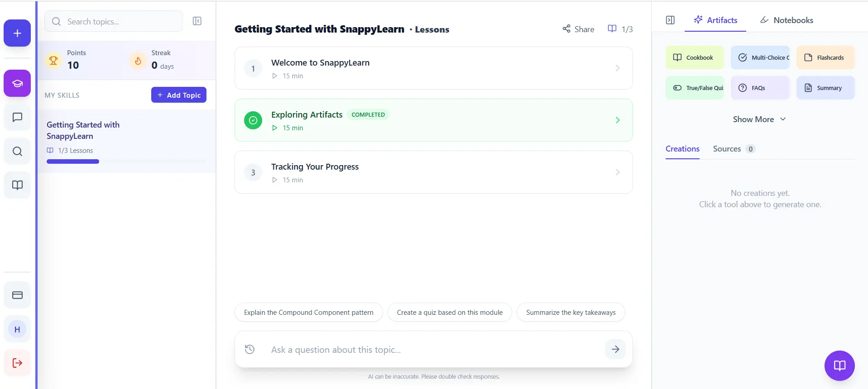
Task: Click the Streak 0 days value
Action: pos(163,66)
